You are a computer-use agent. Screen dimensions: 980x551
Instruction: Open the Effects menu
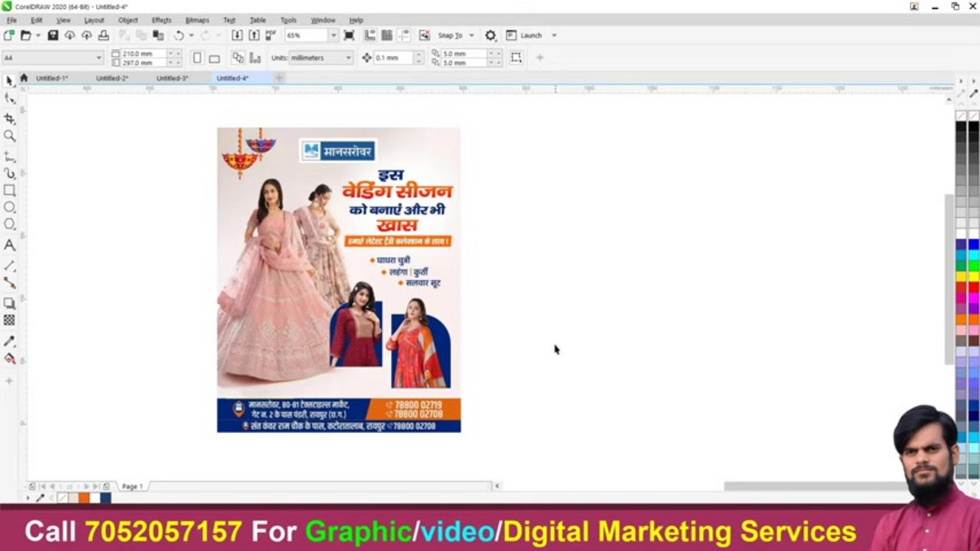(162, 20)
